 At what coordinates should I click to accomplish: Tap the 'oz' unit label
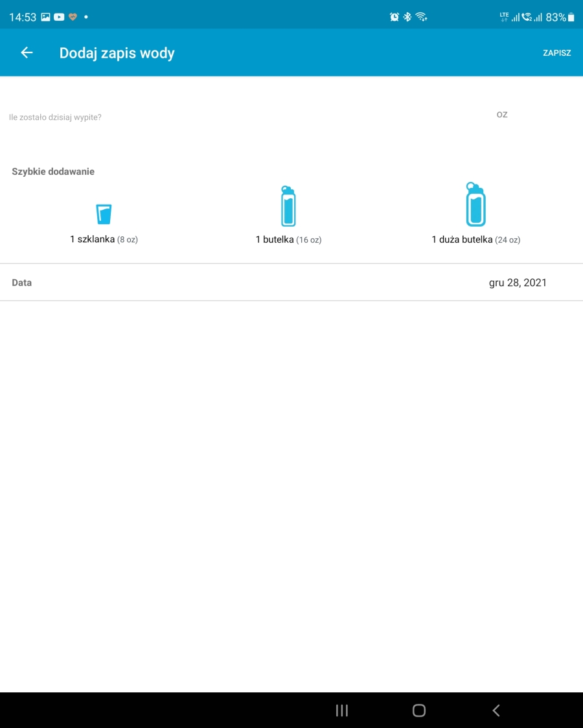501,115
